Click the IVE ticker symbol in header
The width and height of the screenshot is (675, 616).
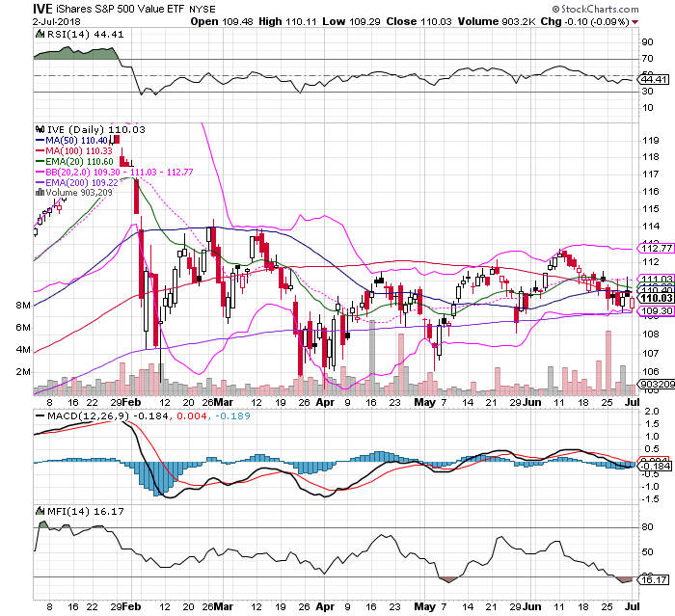point(42,9)
